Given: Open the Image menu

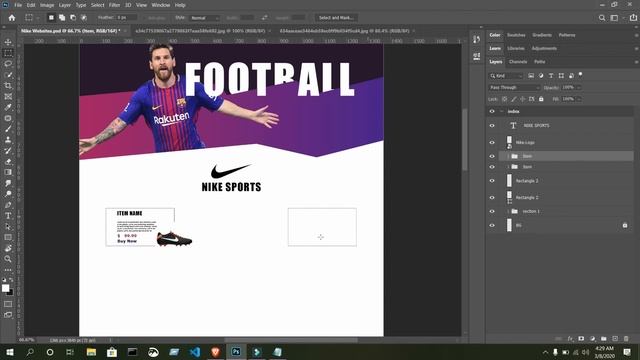Looking at the screenshot, I should tap(47, 5).
